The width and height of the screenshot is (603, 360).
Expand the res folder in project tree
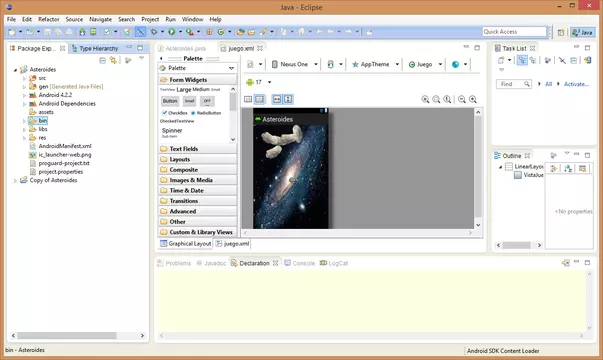pos(24,138)
